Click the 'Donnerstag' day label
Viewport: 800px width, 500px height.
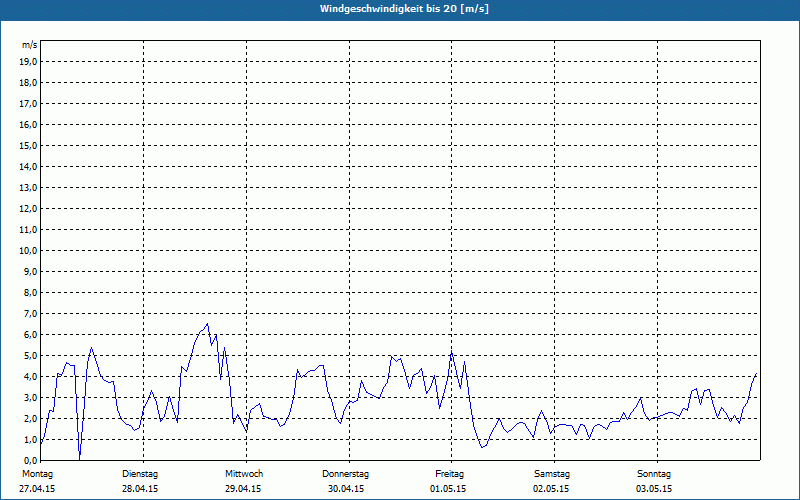click(345, 474)
